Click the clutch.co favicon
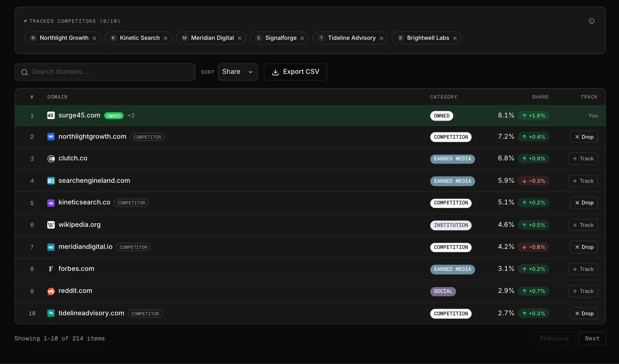Image resolution: width=619 pixels, height=364 pixels. tap(51, 159)
